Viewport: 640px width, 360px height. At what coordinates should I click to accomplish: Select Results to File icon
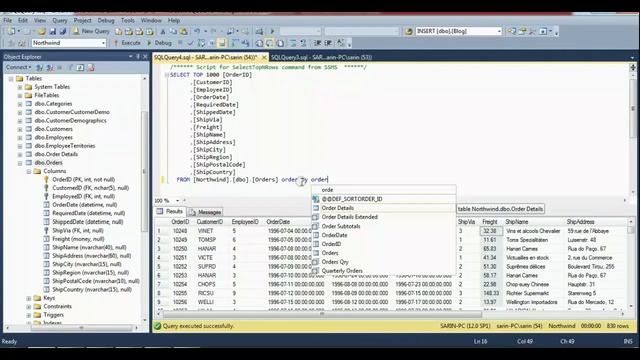280,43
